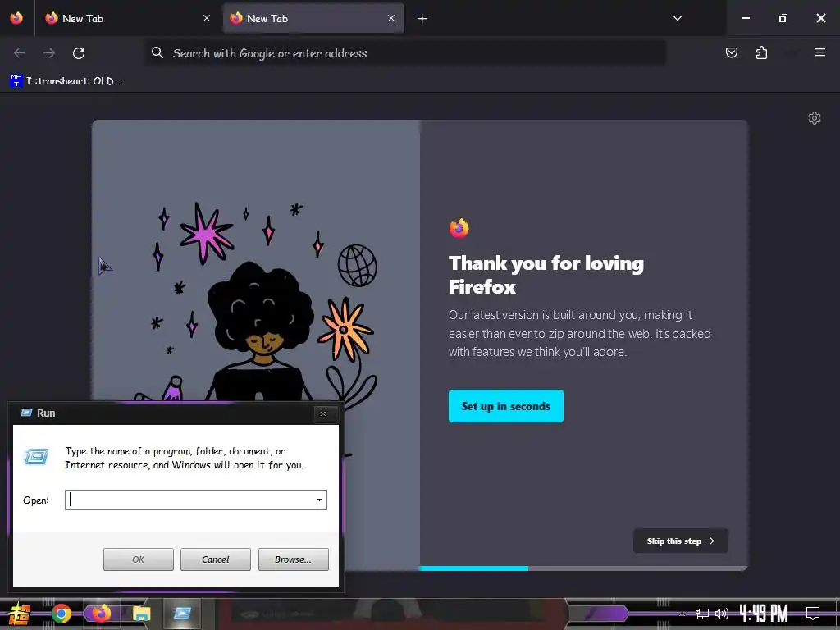840x630 pixels.
Task: Close the first New Tab
Action: coord(207,18)
